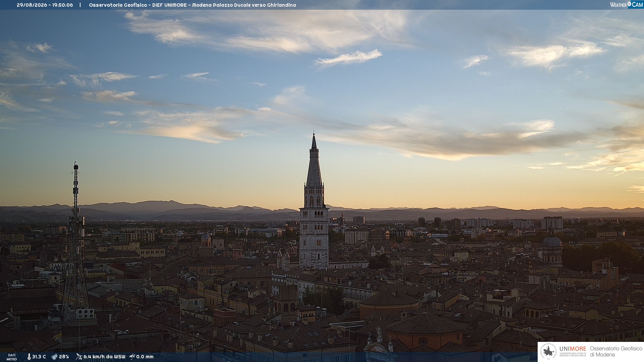The image size is (644, 362).
Task: Click the distant mountain ridge on horizon
Action: [x=322, y=211]
